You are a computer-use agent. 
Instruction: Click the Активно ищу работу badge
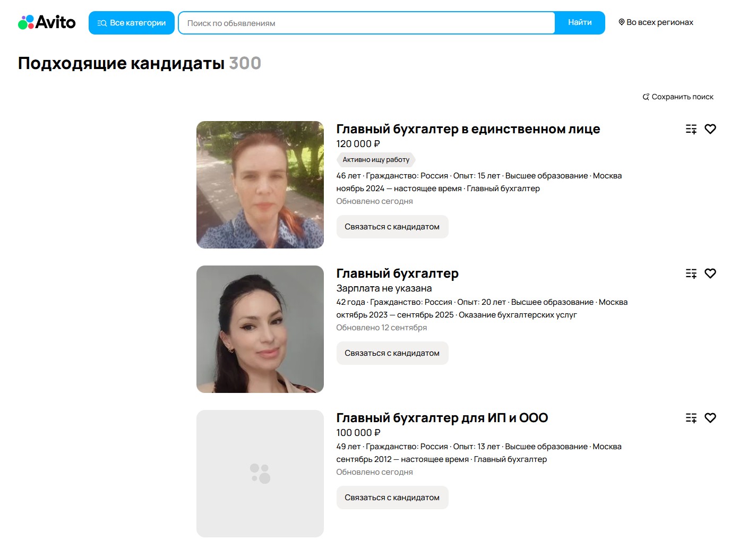[x=376, y=160]
